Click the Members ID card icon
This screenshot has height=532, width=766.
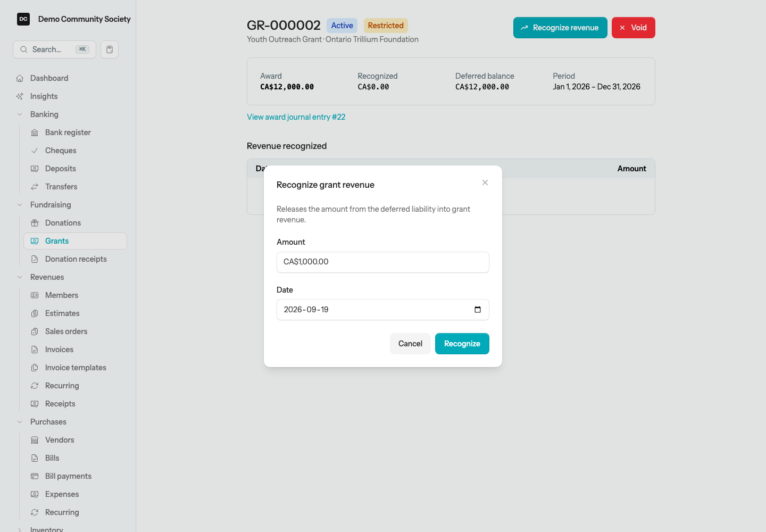(x=35, y=295)
